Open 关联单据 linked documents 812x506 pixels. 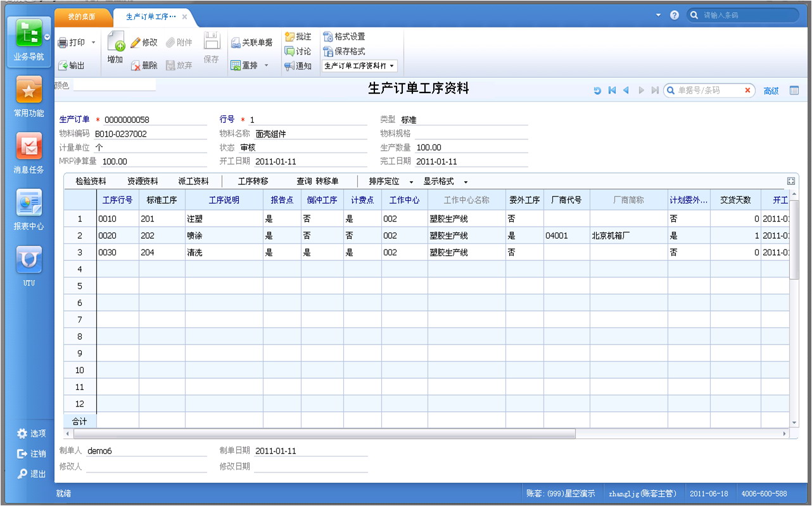click(x=251, y=42)
